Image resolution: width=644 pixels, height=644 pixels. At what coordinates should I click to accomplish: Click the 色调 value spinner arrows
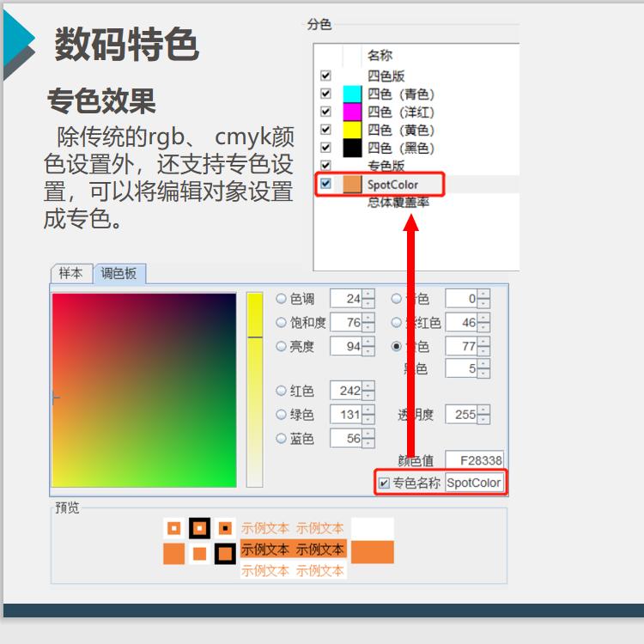click(x=368, y=299)
